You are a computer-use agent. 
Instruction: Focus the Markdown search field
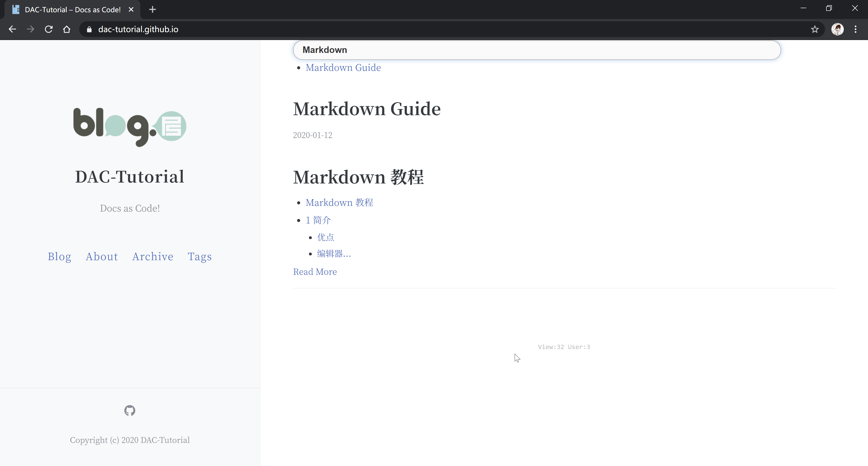click(537, 50)
